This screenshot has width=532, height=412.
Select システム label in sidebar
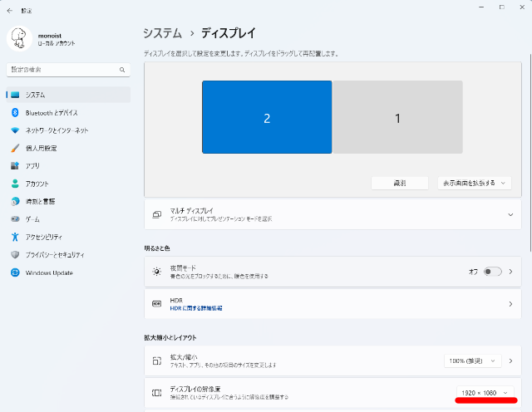(x=35, y=95)
